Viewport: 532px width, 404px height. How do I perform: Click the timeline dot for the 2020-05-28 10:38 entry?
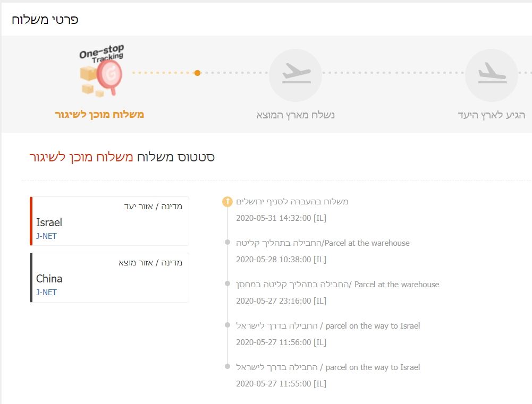[x=227, y=243]
